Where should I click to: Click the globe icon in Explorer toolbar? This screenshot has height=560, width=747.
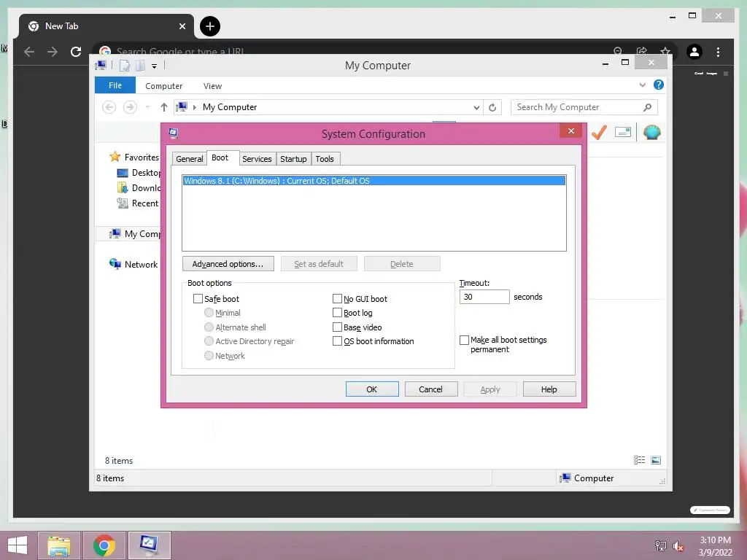[x=651, y=132]
